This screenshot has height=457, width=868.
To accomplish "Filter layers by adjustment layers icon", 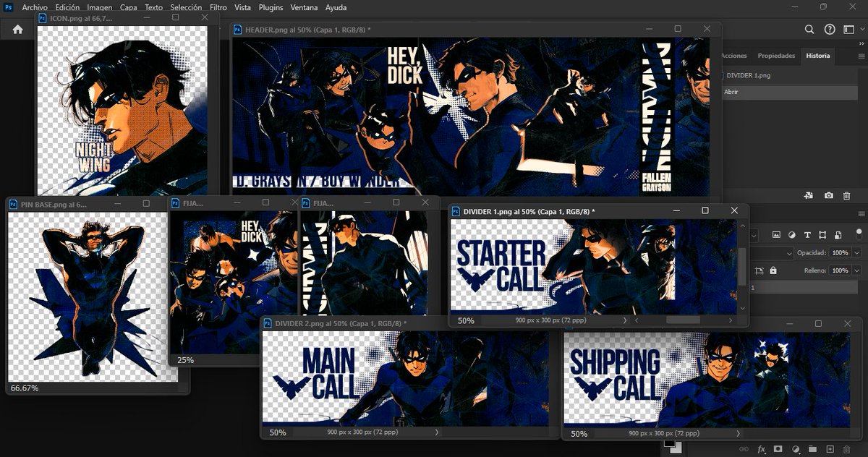I will (791, 235).
